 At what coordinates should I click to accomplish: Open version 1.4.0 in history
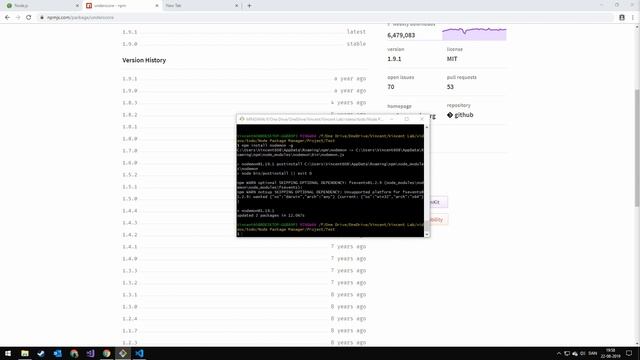(x=130, y=259)
